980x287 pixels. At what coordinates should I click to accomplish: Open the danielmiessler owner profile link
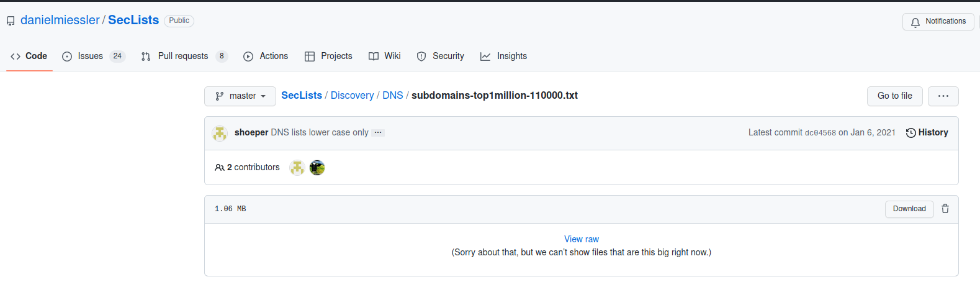tap(60, 20)
